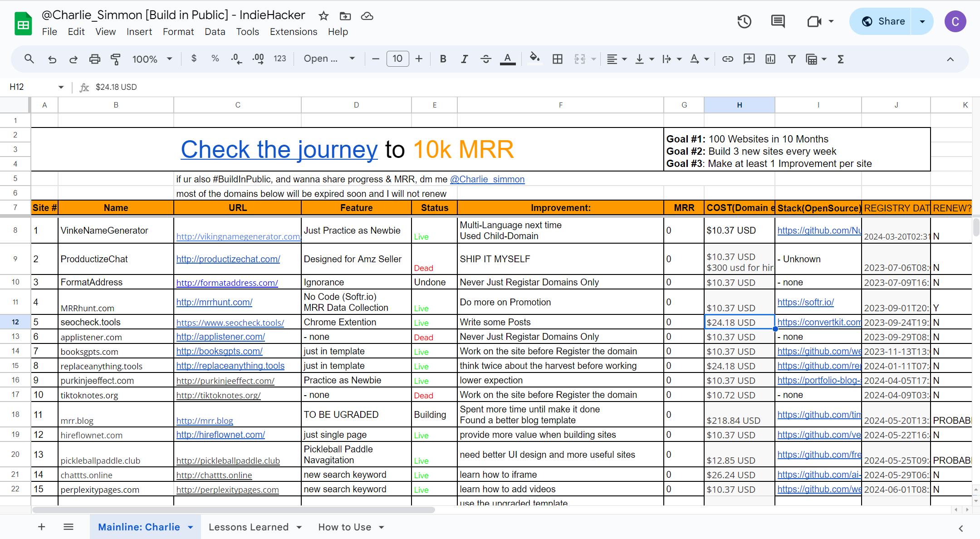This screenshot has height=539, width=980.
Task: Open Share options dropdown arrow
Action: tap(922, 21)
